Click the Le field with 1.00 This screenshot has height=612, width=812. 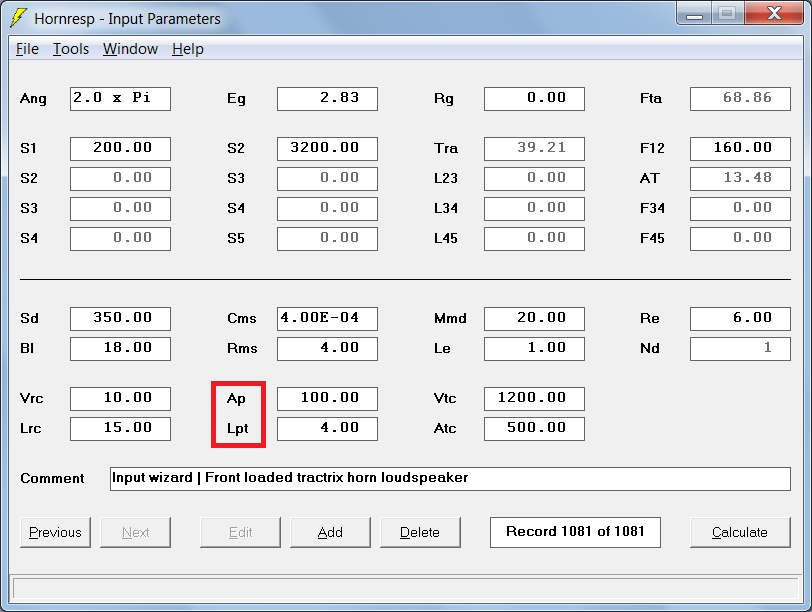tap(534, 349)
